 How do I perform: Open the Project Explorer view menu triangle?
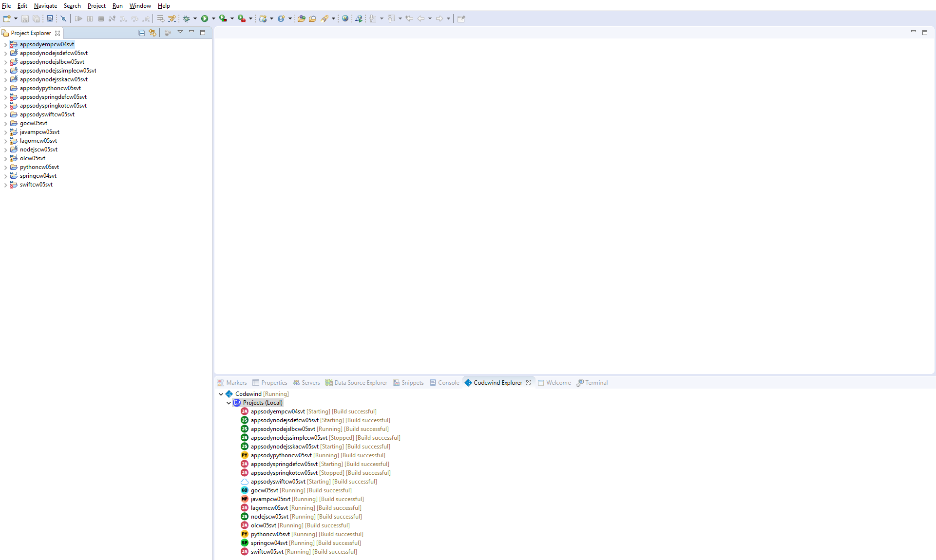click(x=180, y=32)
